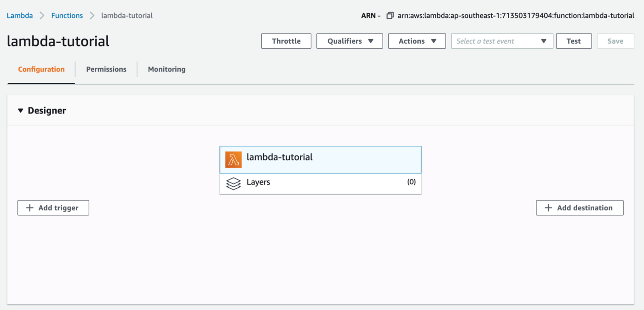
Task: Click the Test button
Action: point(574,41)
